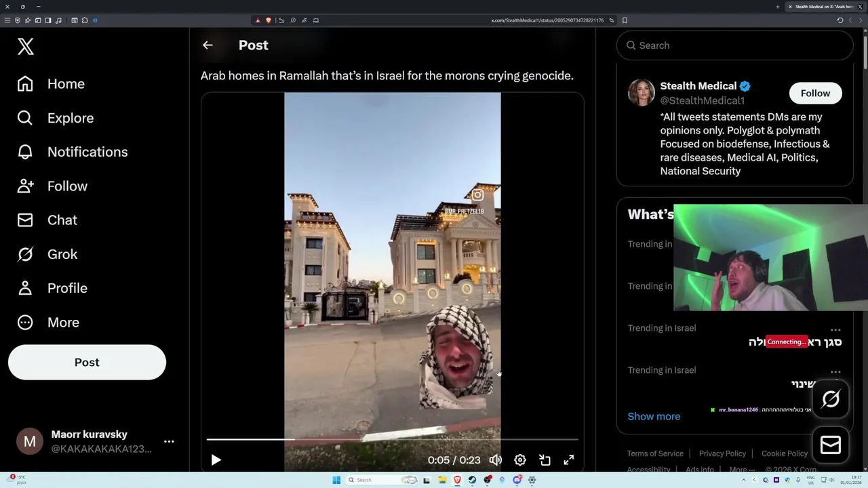
Task: Open the browser hamburger menu
Action: pyautogui.click(x=7, y=20)
